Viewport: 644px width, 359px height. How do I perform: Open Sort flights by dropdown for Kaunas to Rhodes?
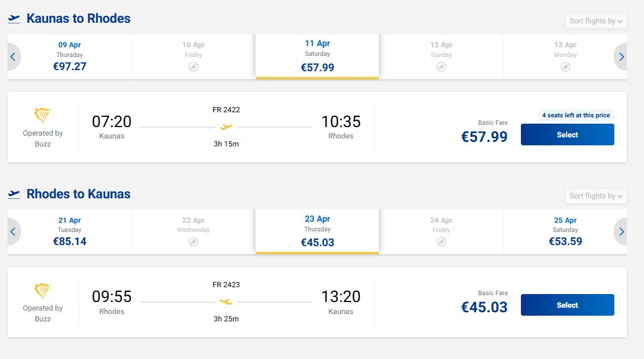click(596, 21)
